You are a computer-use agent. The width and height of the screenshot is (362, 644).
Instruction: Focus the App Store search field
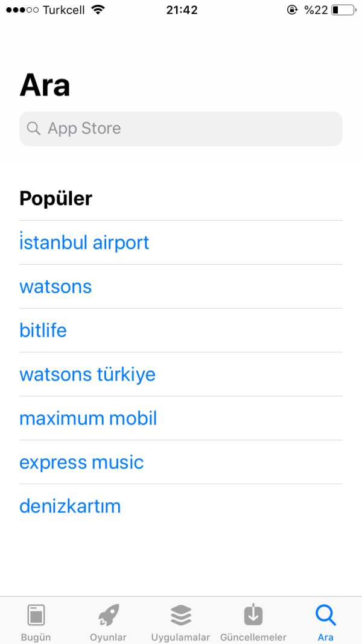181,128
